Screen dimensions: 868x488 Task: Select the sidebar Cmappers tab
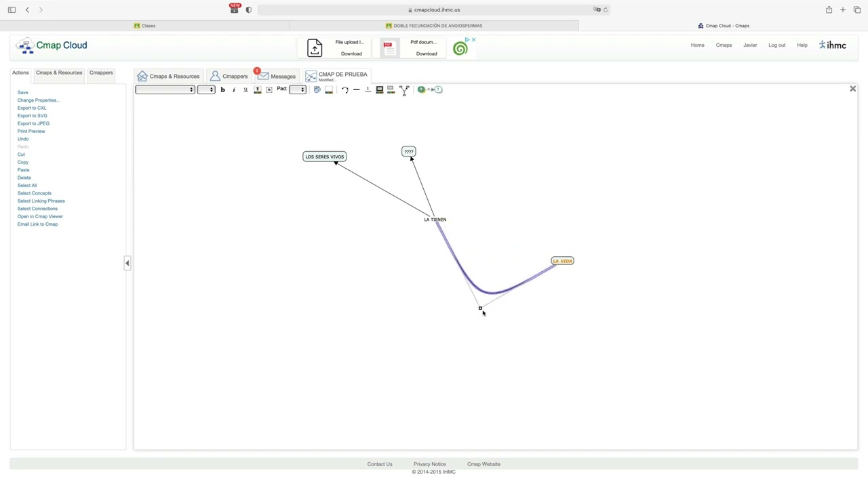(x=101, y=73)
